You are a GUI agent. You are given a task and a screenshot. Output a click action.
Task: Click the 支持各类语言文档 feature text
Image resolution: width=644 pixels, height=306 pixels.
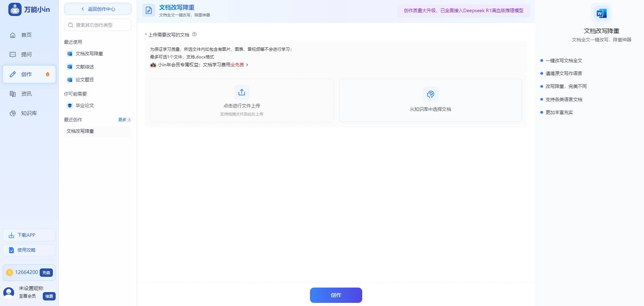click(564, 99)
